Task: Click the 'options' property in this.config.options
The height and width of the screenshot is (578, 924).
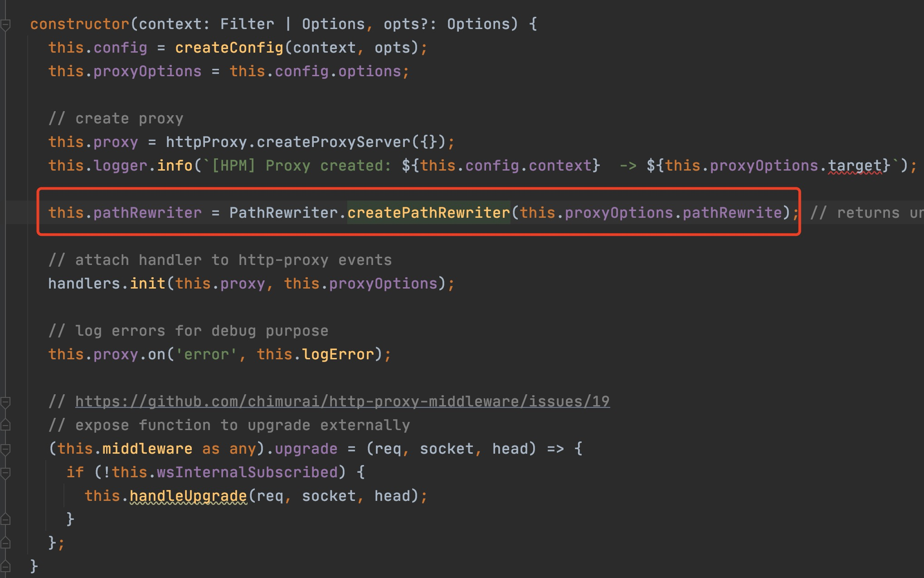Action: (x=370, y=71)
